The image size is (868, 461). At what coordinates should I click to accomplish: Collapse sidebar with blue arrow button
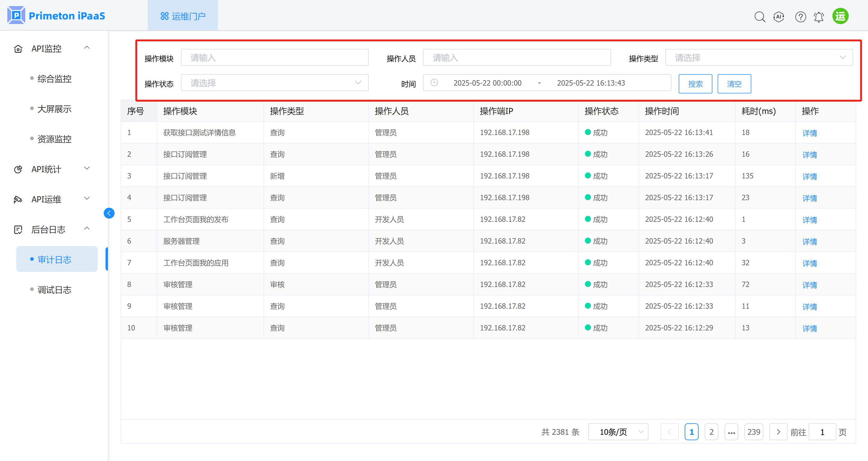point(109,213)
